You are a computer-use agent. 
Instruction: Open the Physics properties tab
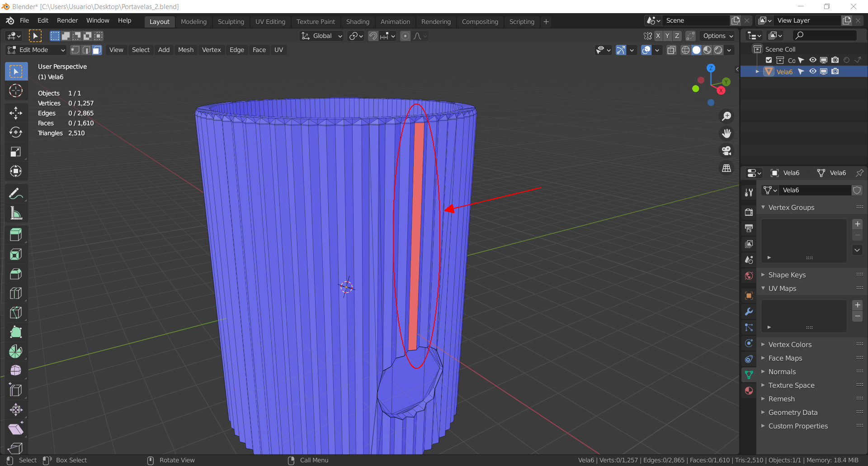tap(749, 343)
